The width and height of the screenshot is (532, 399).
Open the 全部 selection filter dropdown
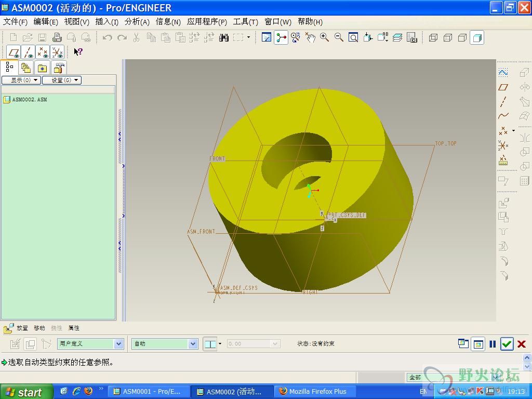(454, 377)
